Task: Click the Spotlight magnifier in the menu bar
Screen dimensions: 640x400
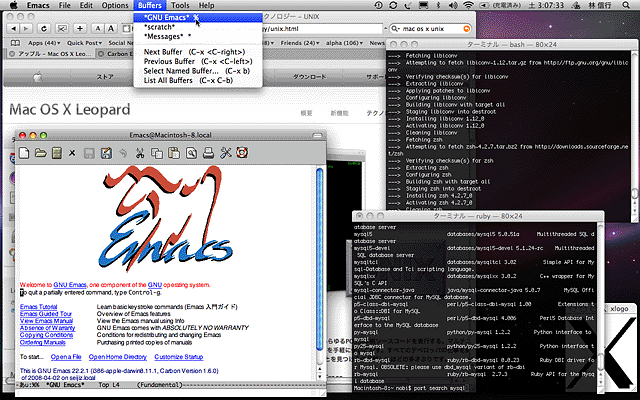Action: (x=626, y=5)
